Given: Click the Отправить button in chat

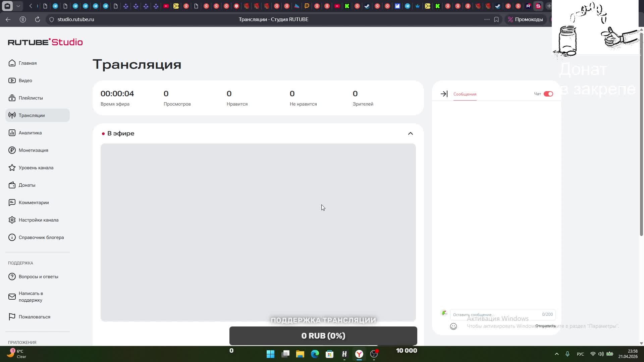Looking at the screenshot, I should (x=545, y=326).
